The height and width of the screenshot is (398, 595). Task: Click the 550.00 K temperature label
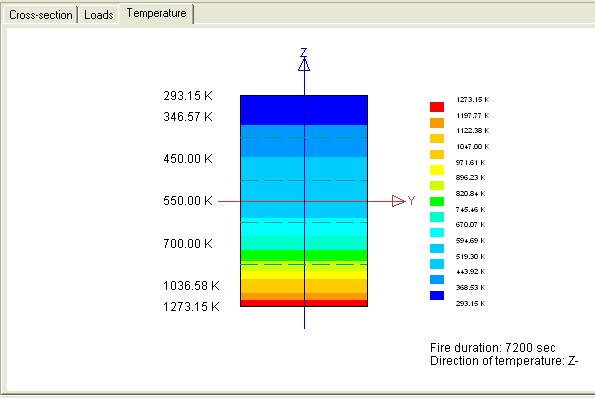click(188, 201)
